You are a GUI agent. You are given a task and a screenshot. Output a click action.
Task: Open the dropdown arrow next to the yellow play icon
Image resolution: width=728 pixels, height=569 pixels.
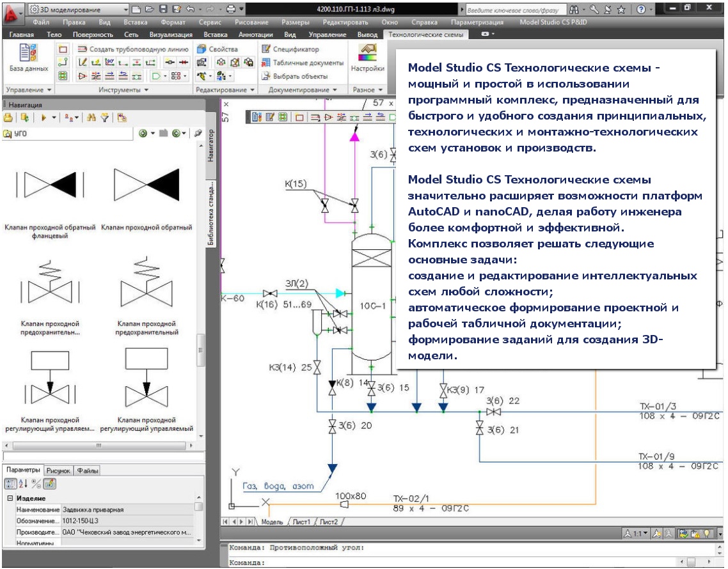point(54,118)
